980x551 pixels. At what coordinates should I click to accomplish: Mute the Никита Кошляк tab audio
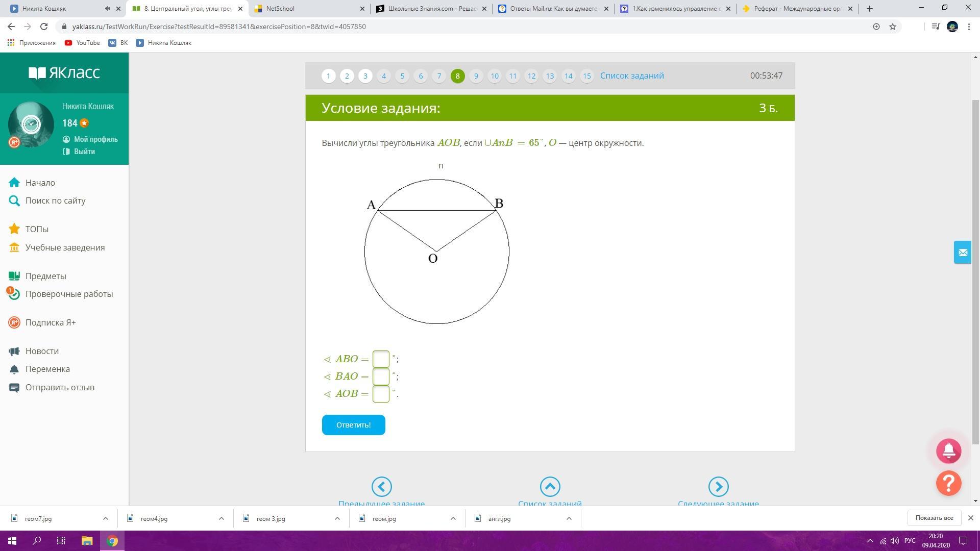tap(107, 9)
